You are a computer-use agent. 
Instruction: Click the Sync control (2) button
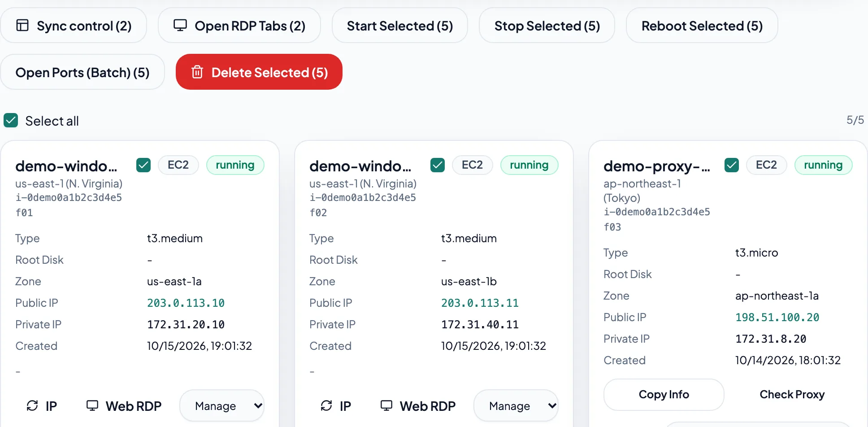coord(74,26)
